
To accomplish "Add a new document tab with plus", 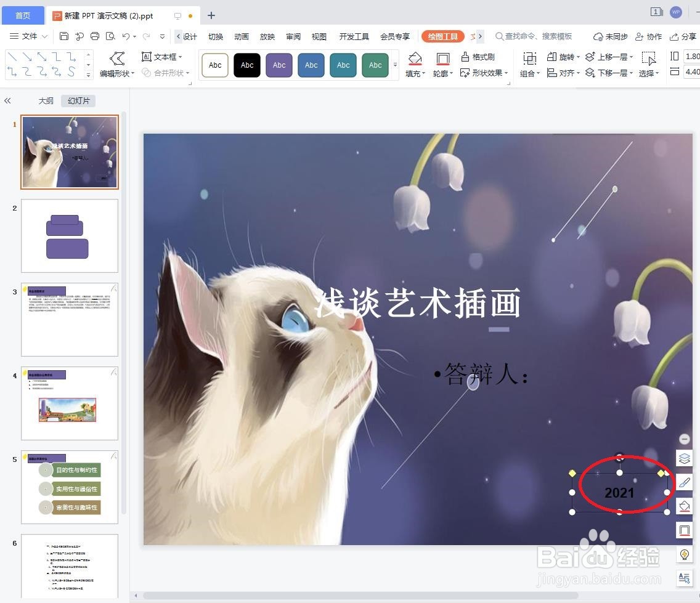I will point(211,15).
